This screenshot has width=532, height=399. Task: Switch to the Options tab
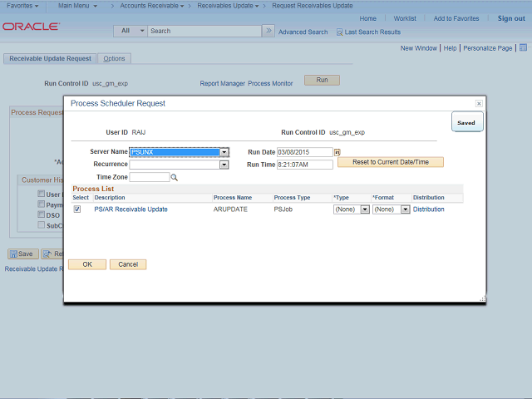click(x=114, y=59)
